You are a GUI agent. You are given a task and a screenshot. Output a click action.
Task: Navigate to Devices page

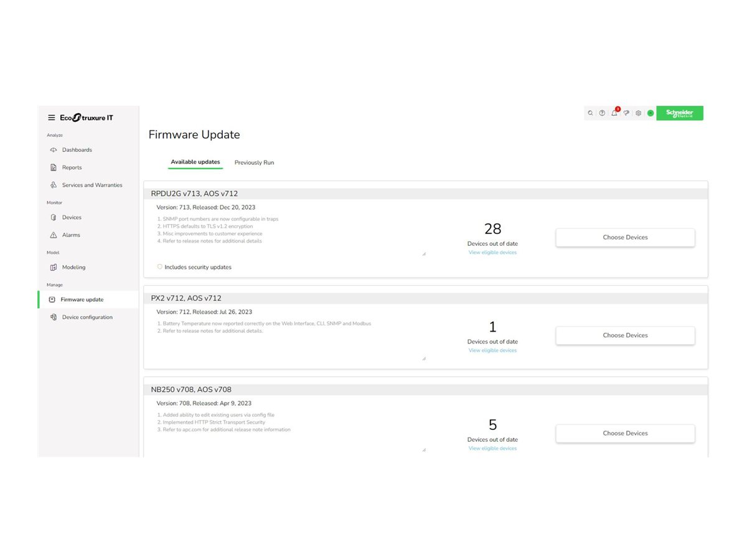click(72, 217)
